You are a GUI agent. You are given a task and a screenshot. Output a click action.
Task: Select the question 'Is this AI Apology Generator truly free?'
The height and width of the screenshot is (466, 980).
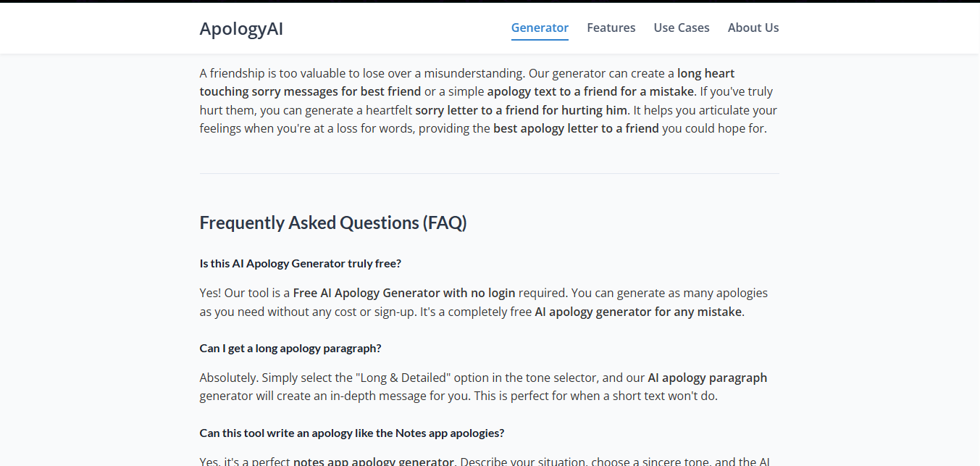click(x=301, y=263)
